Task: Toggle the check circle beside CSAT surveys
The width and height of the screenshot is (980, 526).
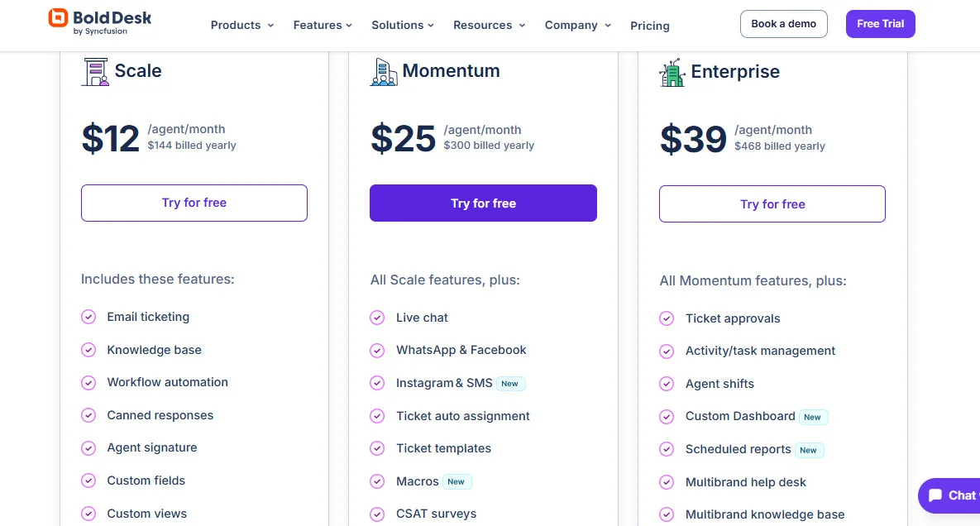Action: [377, 514]
